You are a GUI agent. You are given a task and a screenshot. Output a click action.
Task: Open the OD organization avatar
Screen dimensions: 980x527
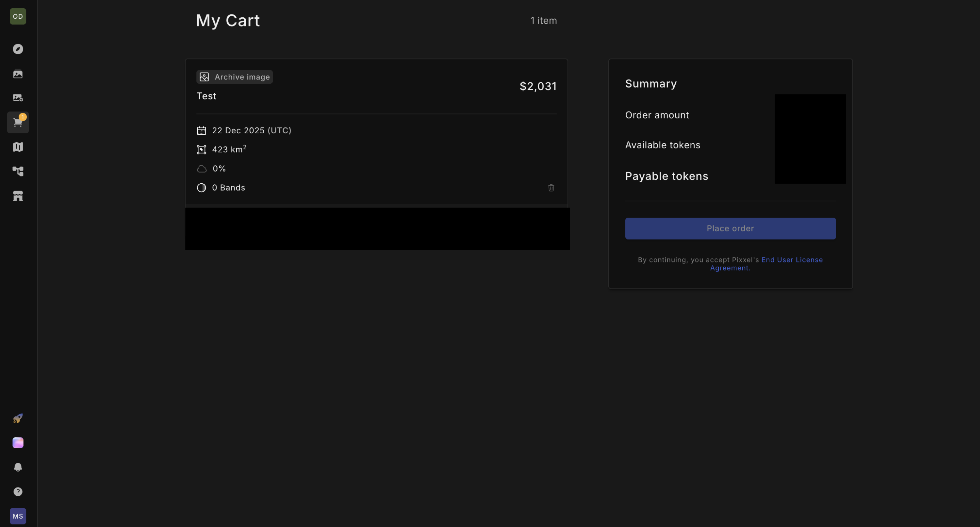tap(18, 16)
